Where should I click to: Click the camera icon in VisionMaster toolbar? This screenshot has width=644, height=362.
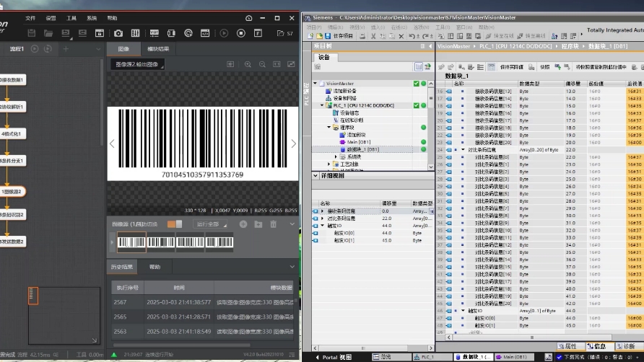pyautogui.click(x=118, y=33)
